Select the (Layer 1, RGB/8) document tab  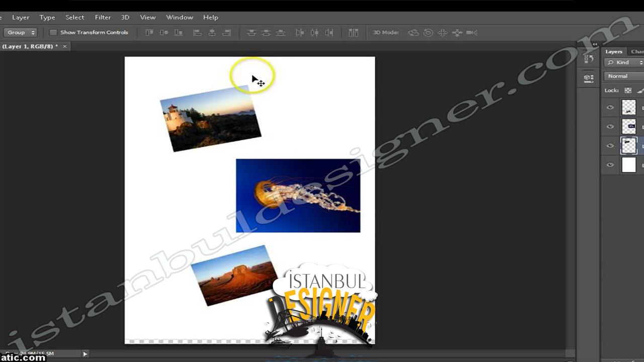[30, 46]
